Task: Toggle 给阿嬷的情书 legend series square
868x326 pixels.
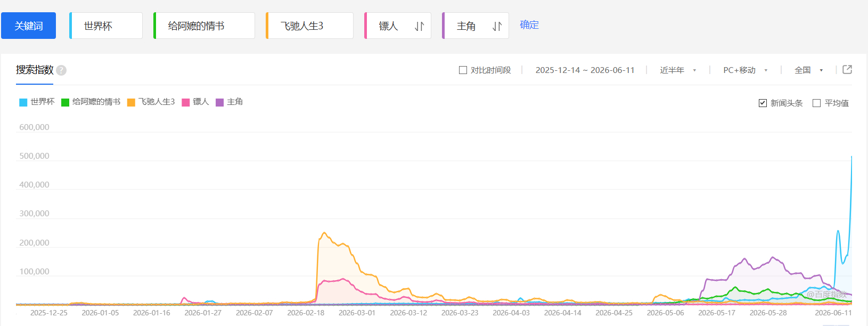Action: pyautogui.click(x=65, y=102)
